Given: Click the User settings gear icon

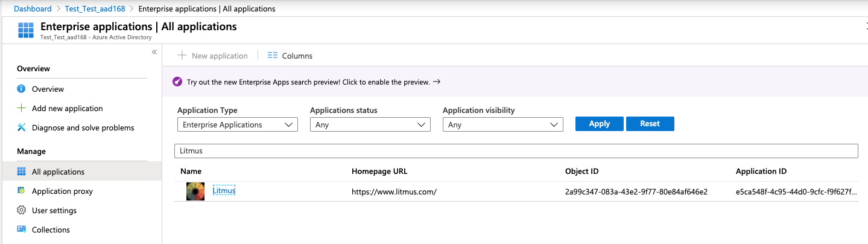Looking at the screenshot, I should click(x=22, y=210).
